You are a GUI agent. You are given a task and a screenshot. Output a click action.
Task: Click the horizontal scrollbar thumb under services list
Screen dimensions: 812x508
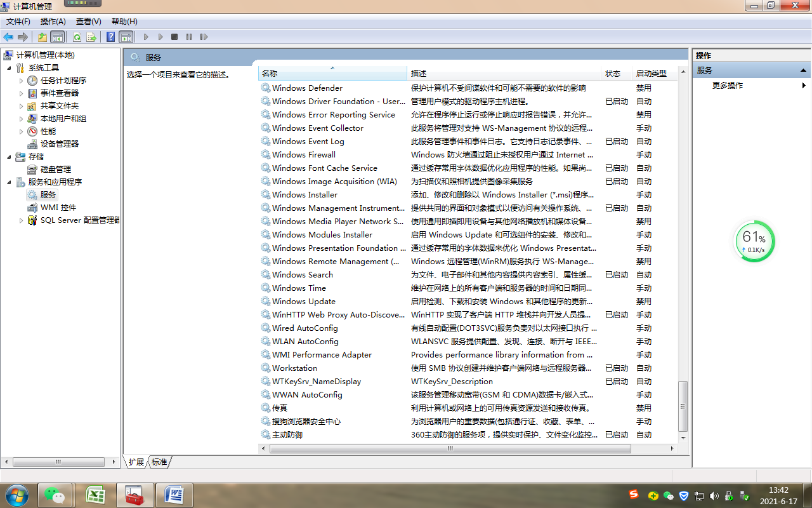click(x=450, y=448)
